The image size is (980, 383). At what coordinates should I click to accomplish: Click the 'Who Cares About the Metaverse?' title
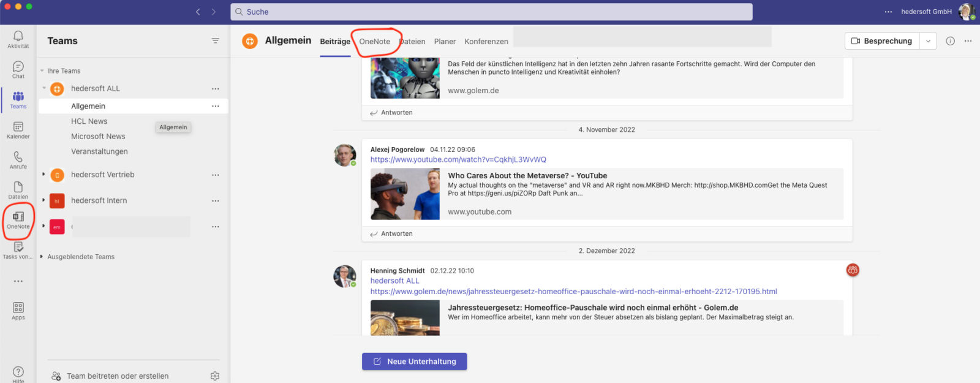pyautogui.click(x=527, y=175)
